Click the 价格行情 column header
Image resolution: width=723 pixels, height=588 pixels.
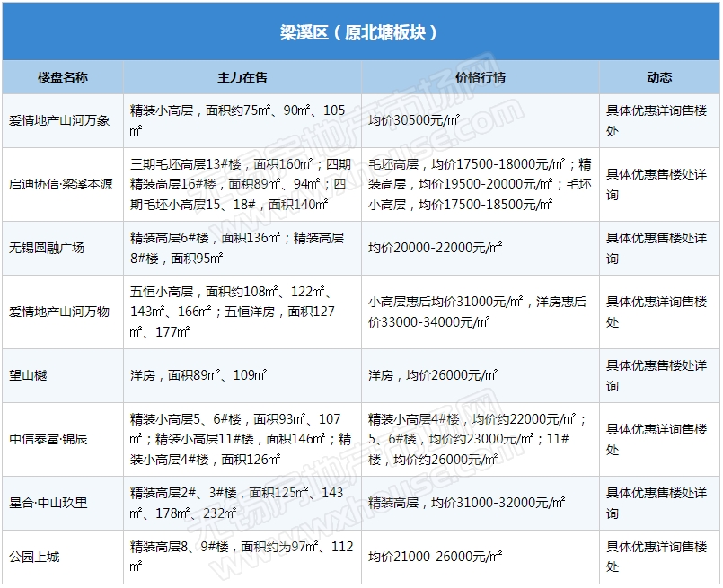(x=481, y=77)
